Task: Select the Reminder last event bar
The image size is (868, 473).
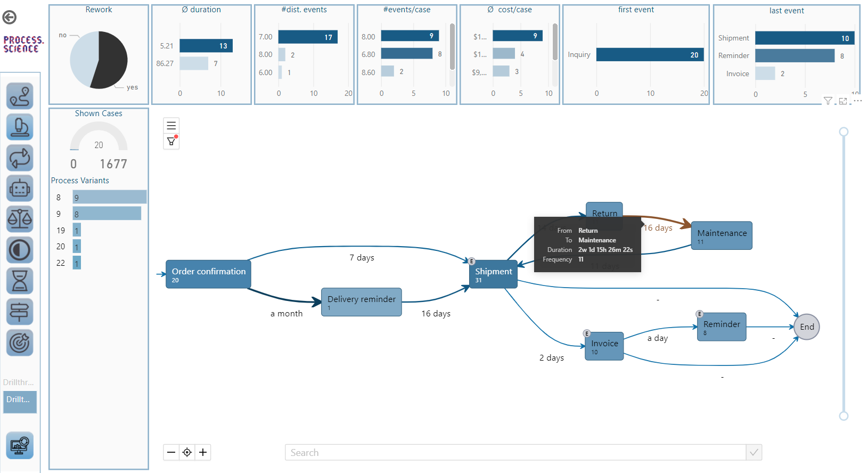Action: tap(795, 55)
